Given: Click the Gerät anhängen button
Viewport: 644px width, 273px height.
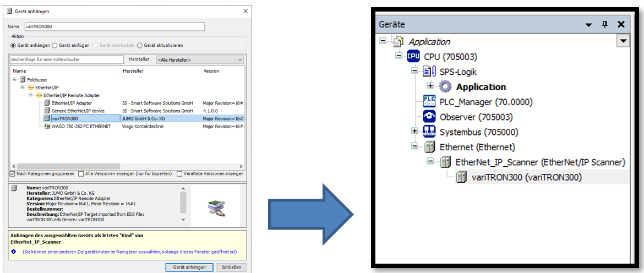Looking at the screenshot, I should [x=189, y=267].
